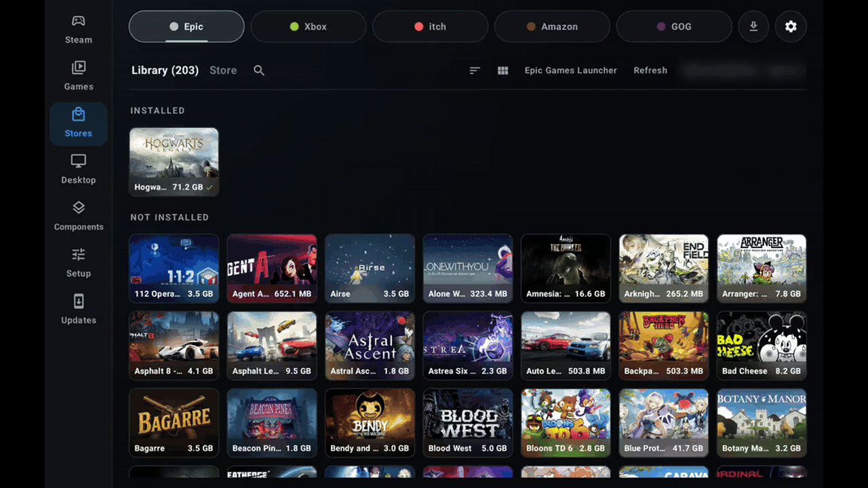Open the Desktop sidebar section

tap(79, 170)
